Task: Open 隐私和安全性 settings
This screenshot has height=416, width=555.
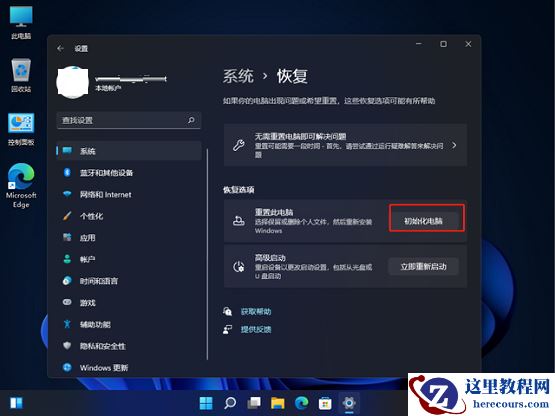Action: pos(129,346)
